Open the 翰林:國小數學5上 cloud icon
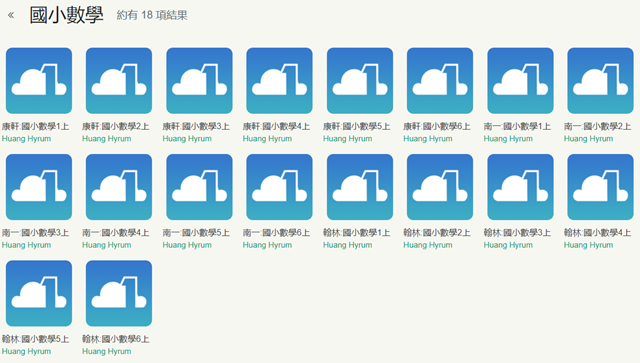Screen dimensions: 640x363 (39, 294)
